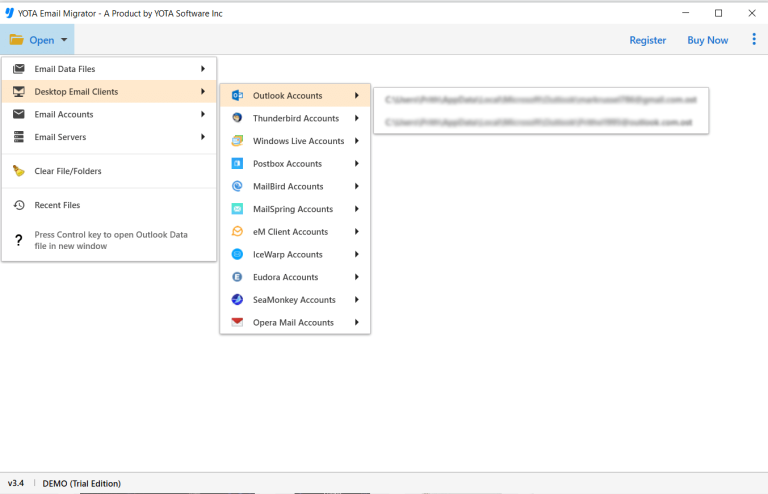Click the Opera Mail logo icon
The width and height of the screenshot is (768, 494).
point(237,322)
